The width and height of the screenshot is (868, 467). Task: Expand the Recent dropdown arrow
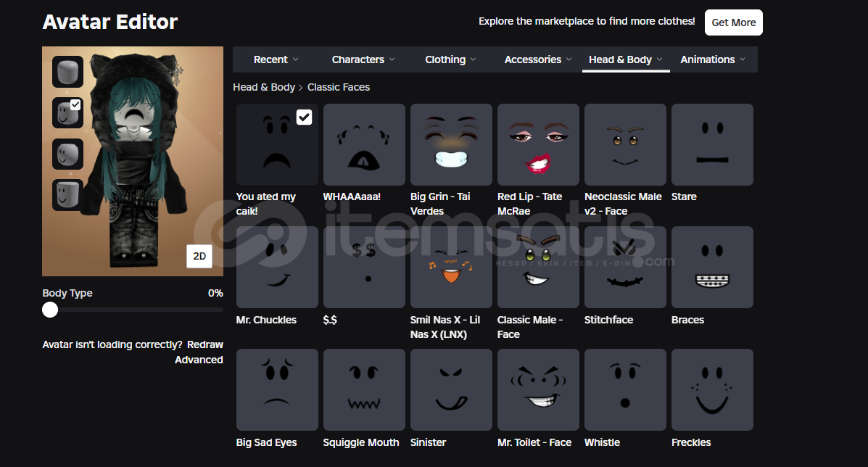pos(296,59)
